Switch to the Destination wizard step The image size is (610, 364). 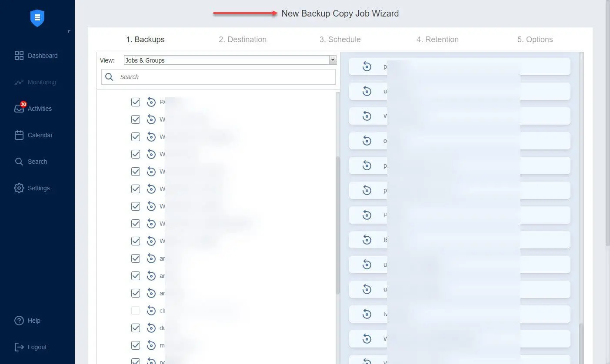[243, 39]
